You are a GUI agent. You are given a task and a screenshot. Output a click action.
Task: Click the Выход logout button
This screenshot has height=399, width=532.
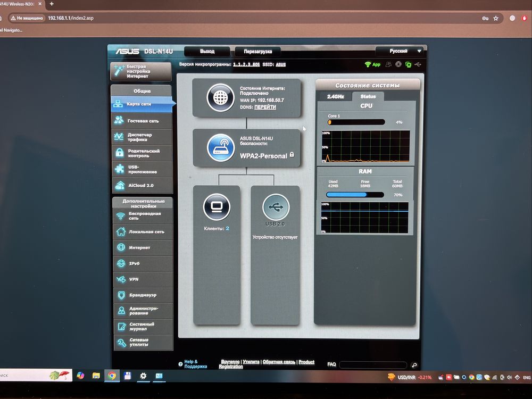(207, 52)
